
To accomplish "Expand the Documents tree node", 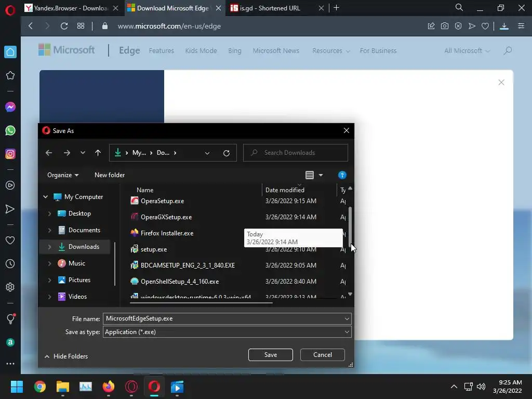I will [x=49, y=230].
